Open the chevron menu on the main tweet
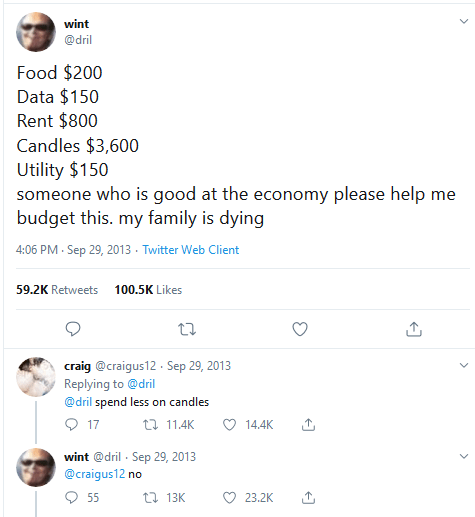This screenshot has height=517, width=475. tap(464, 22)
